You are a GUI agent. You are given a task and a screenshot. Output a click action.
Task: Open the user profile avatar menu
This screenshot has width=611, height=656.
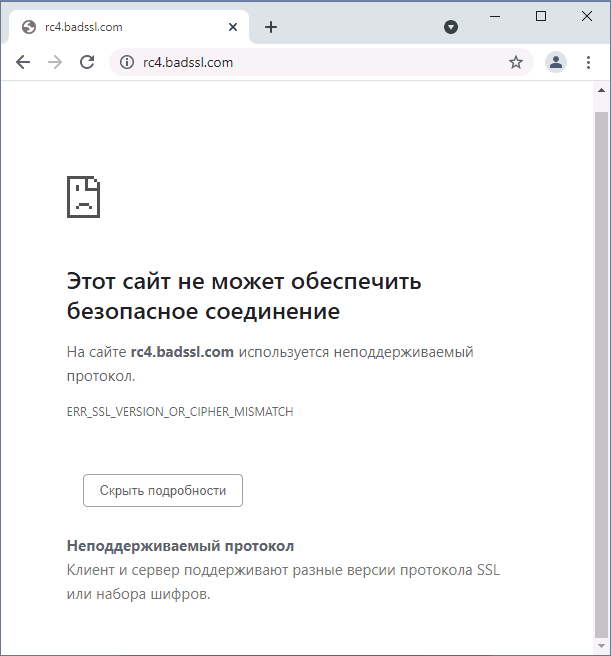pos(556,62)
